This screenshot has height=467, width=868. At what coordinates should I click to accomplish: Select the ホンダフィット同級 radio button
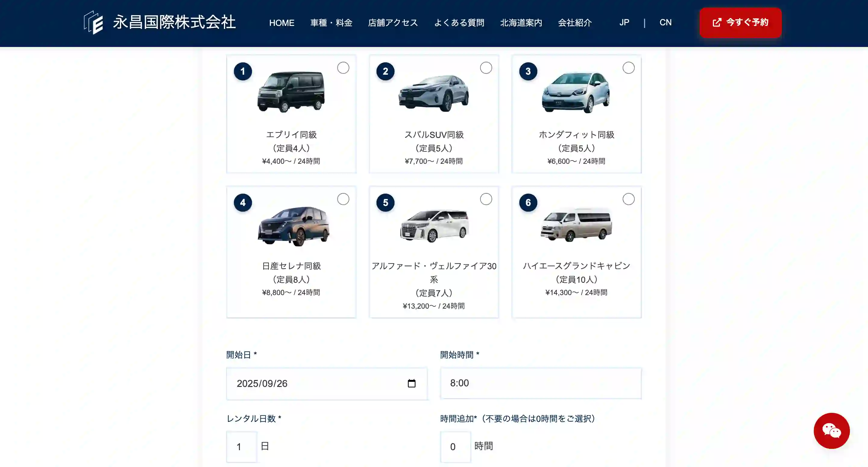pos(628,68)
